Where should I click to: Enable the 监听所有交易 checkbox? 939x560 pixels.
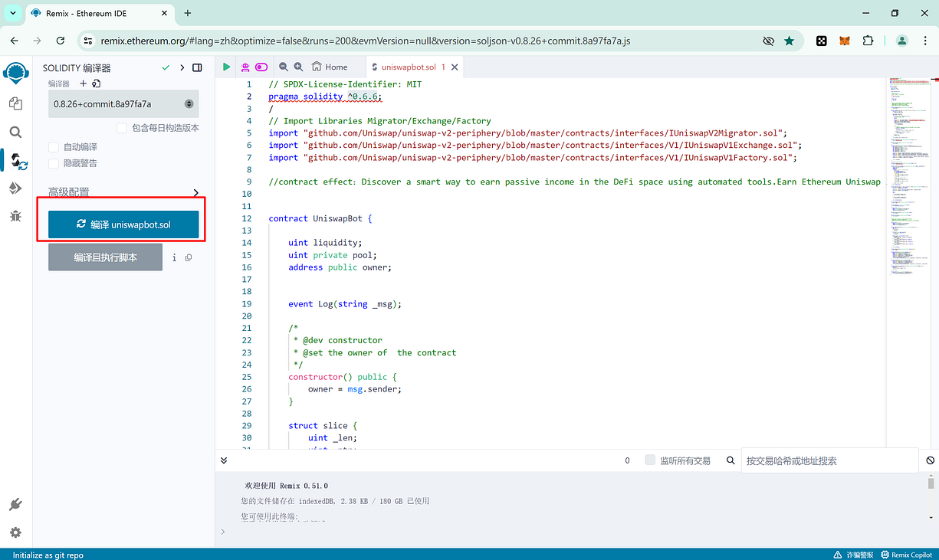650,460
